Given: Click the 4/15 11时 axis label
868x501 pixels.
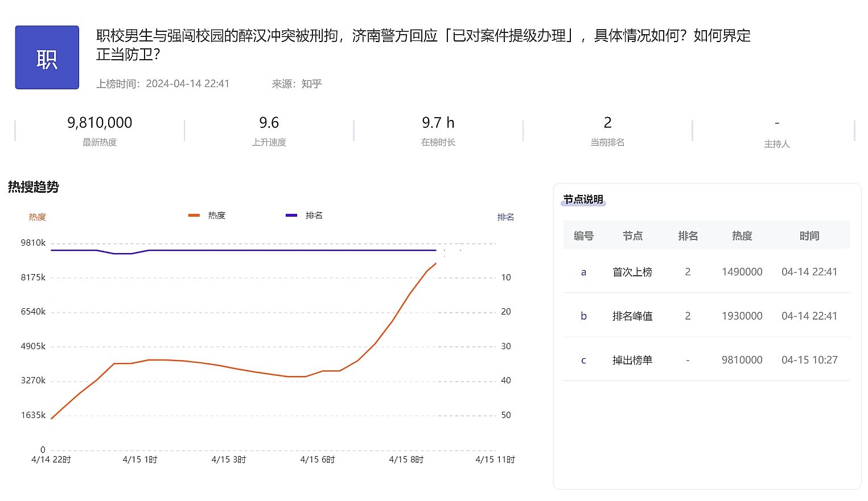Looking at the screenshot, I should (495, 459).
